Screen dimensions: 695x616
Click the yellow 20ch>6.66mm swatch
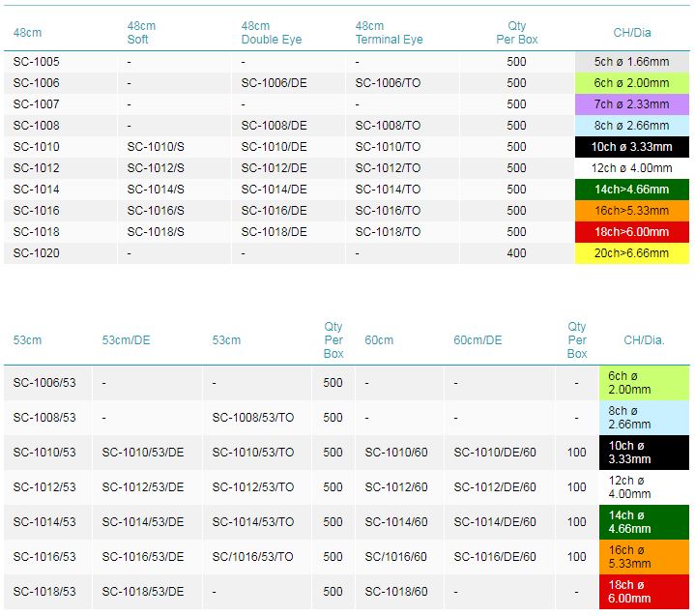[631, 253]
